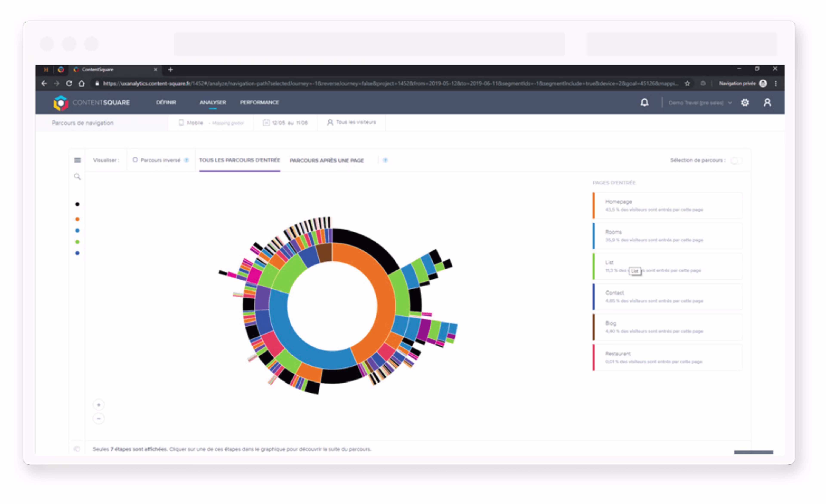The image size is (826, 504).
Task: Open the notifications bell icon
Action: point(644,103)
